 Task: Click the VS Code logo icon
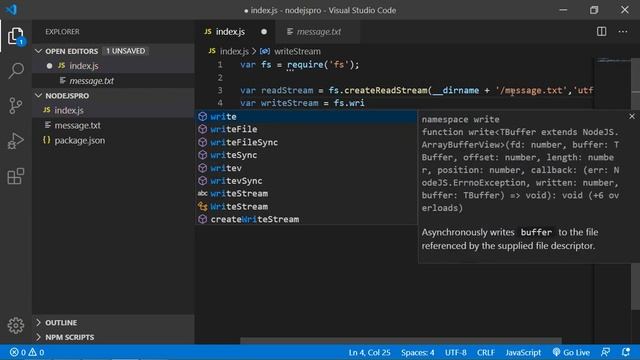pos(11,9)
